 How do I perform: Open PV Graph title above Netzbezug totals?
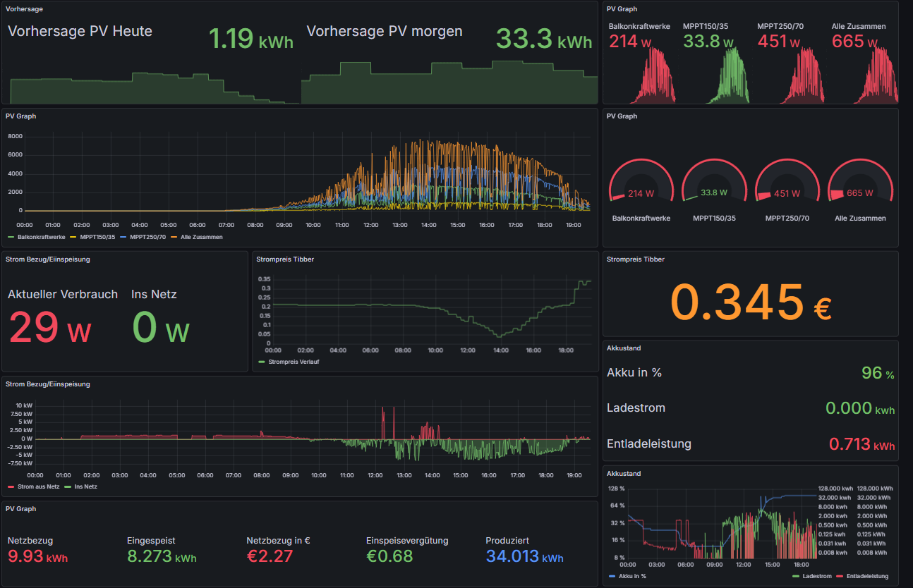click(x=20, y=509)
